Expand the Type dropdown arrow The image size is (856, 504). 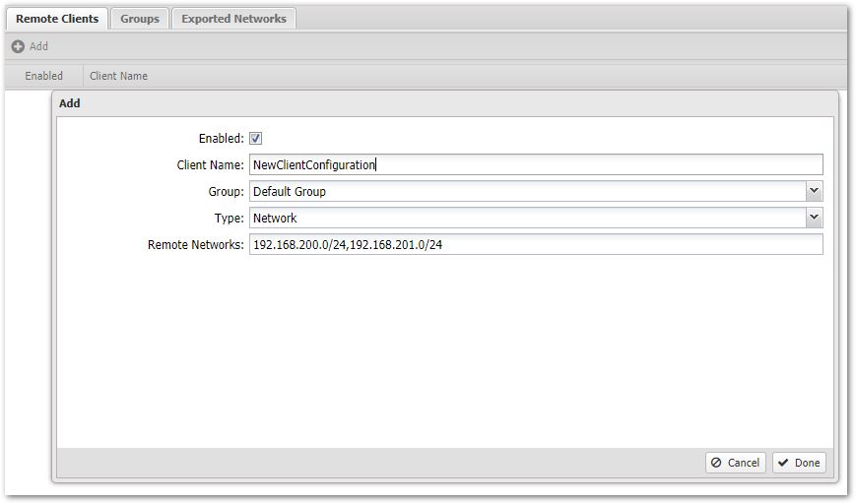[814, 218]
